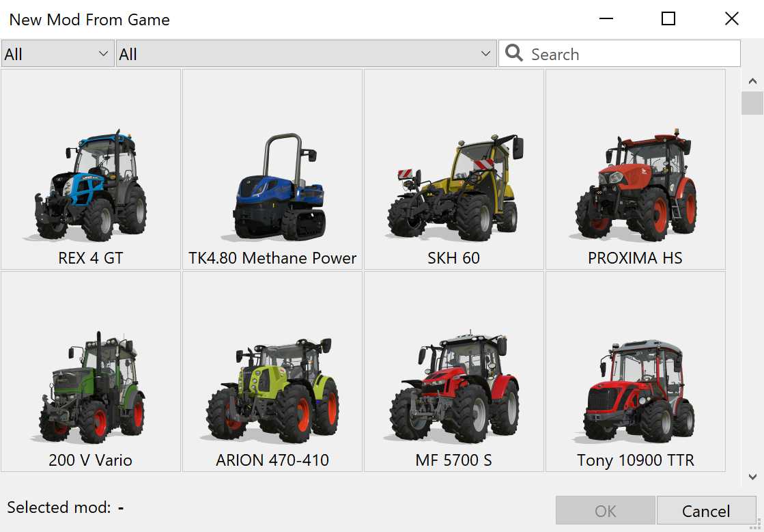Click the "TK4.80 Methane Power" label
This screenshot has height=532, width=764.
coord(272,257)
